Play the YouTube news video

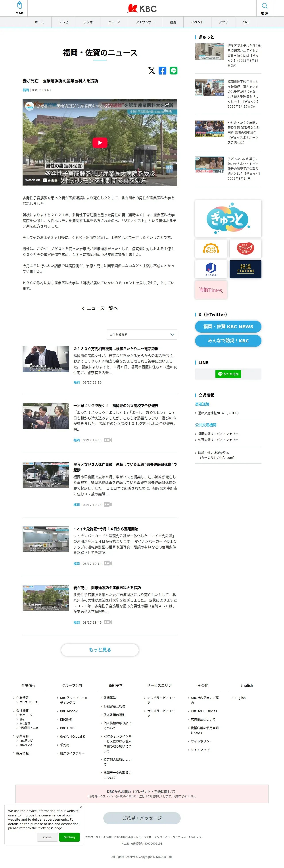(x=100, y=143)
